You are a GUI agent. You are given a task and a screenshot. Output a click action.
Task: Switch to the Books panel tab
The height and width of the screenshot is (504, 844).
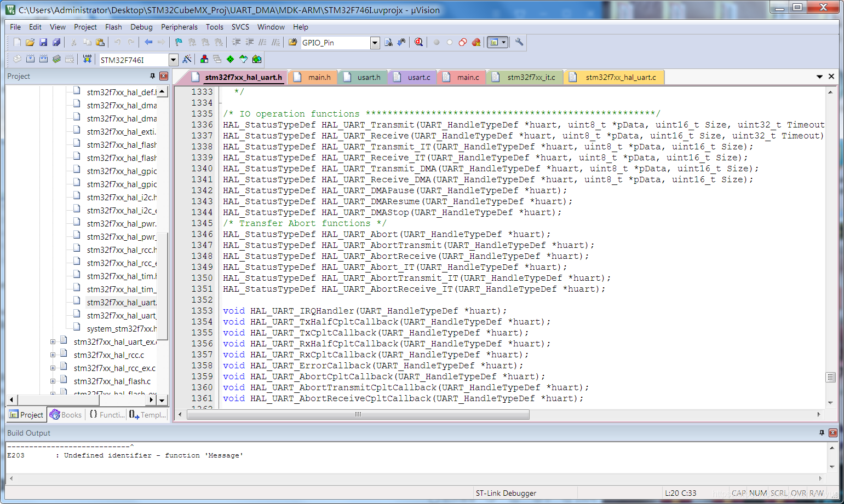pyautogui.click(x=66, y=415)
